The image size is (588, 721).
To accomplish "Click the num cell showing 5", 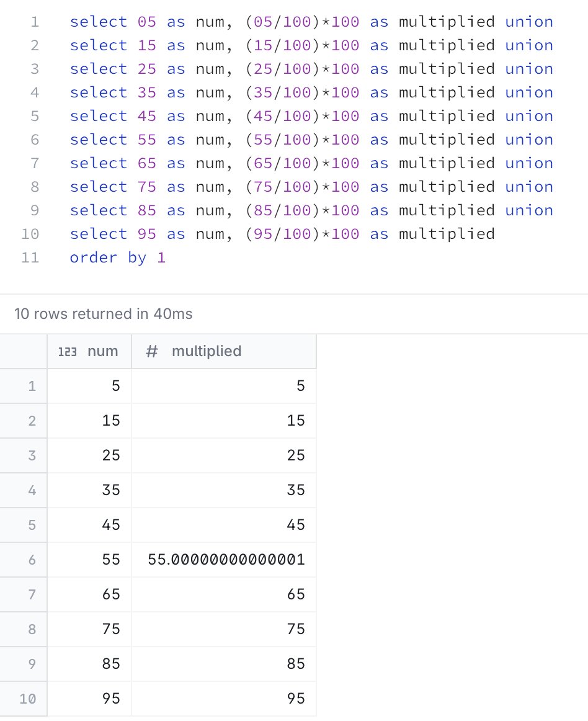I will 89,386.
